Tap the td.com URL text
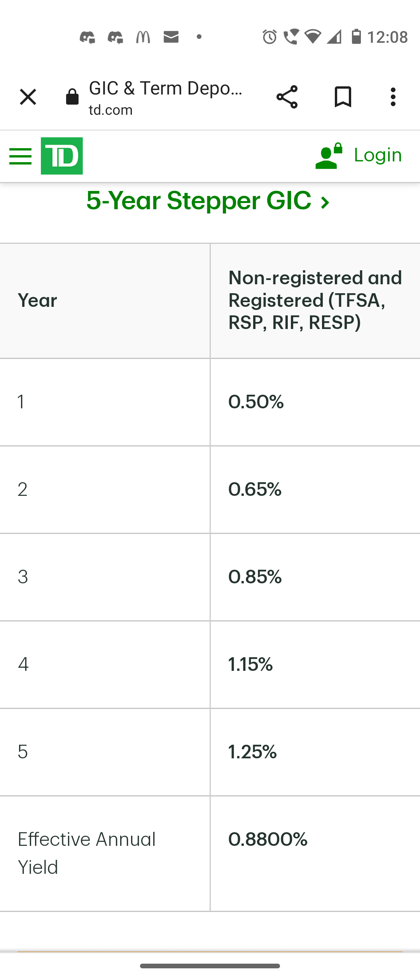Image resolution: width=420 pixels, height=980 pixels. coord(111,110)
